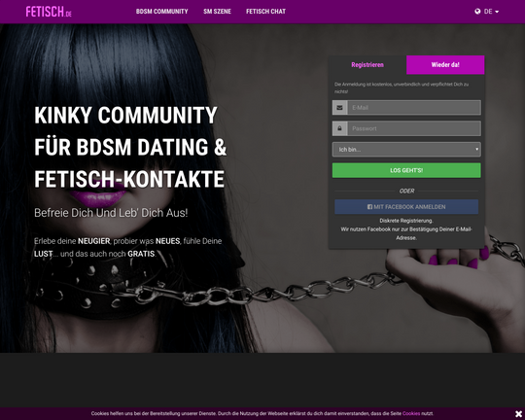This screenshot has height=420, width=525.
Task: Click the FETISCH.de logo
Action: click(x=49, y=12)
